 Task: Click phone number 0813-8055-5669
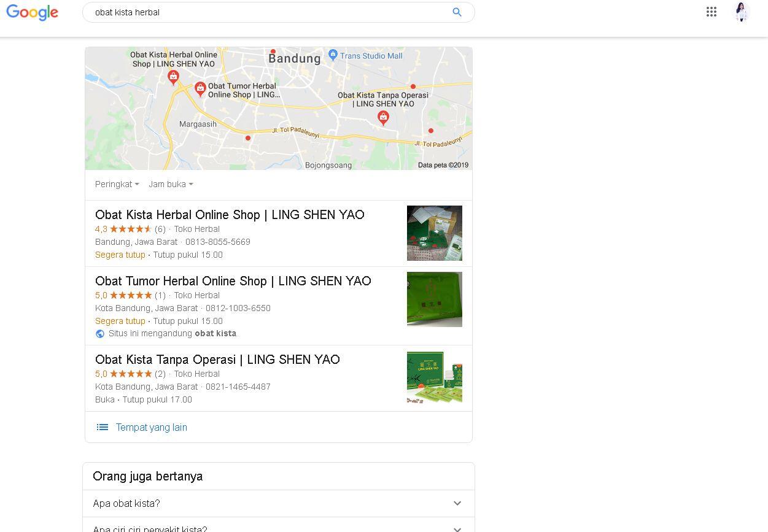click(x=218, y=242)
